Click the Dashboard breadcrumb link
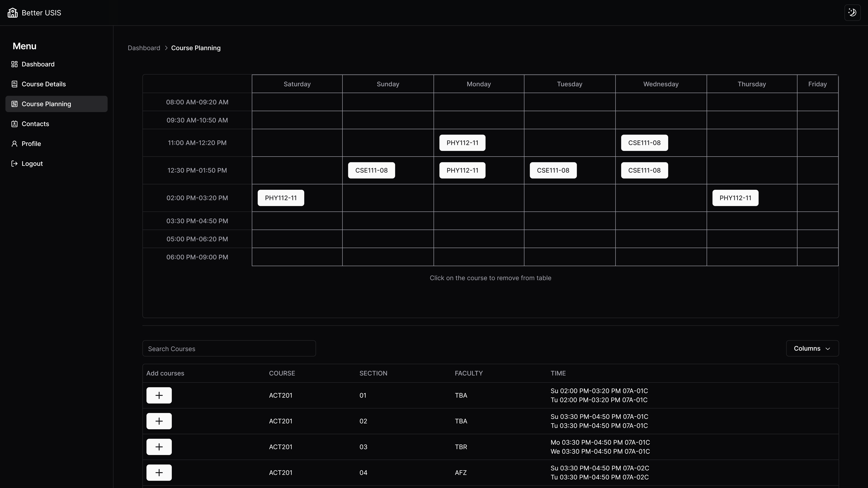 pos(144,48)
